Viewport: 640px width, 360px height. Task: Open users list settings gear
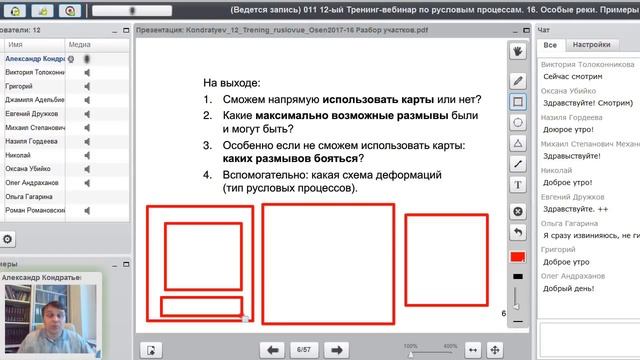click(7, 239)
